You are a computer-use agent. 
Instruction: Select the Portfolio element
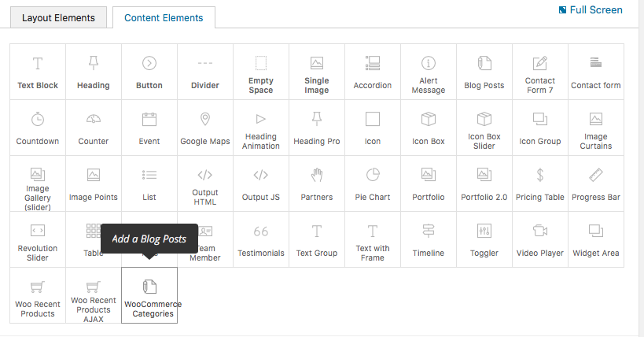tap(429, 184)
